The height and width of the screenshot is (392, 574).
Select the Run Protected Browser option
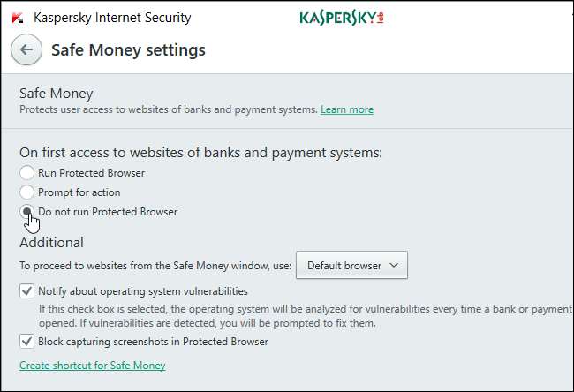(x=27, y=173)
